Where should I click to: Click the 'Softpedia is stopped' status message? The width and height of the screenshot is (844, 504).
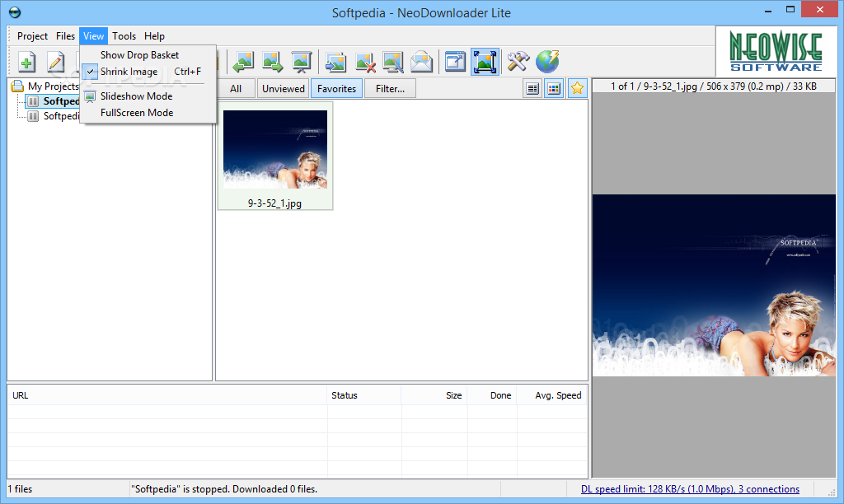pos(224,489)
